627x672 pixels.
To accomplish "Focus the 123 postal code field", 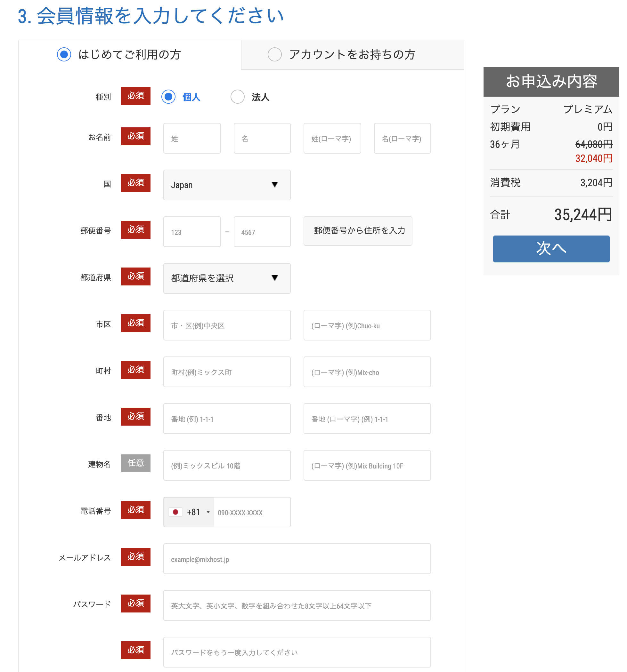I will click(192, 232).
